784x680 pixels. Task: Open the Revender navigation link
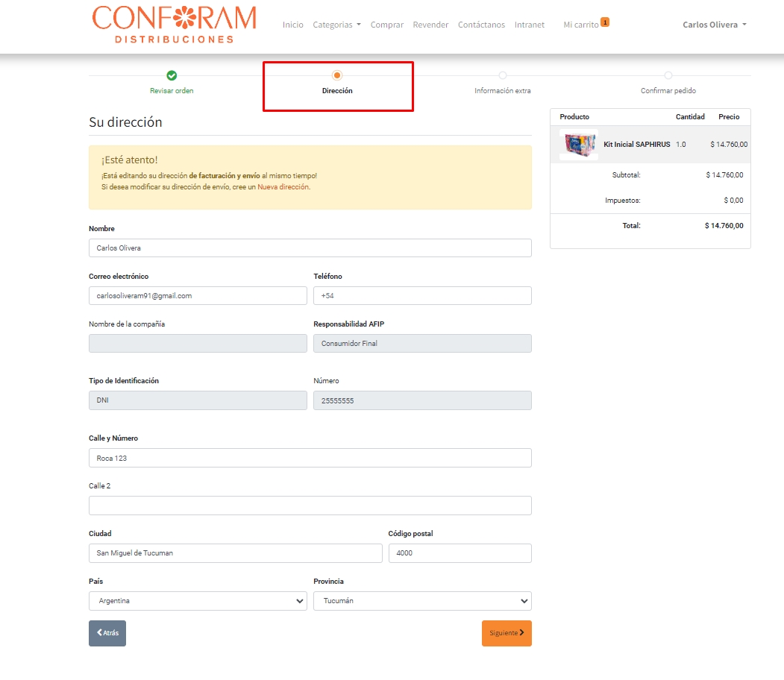click(x=430, y=25)
